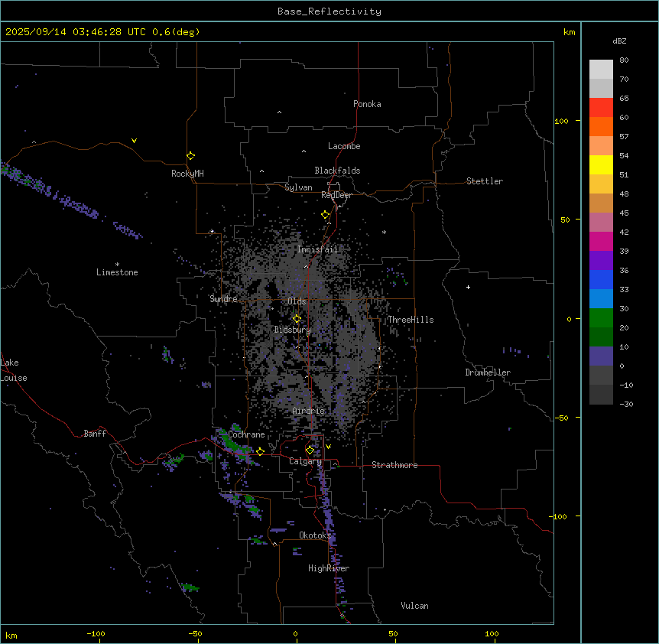659x644 pixels.
Task: Click the Didsbury city label
Action: (293, 330)
